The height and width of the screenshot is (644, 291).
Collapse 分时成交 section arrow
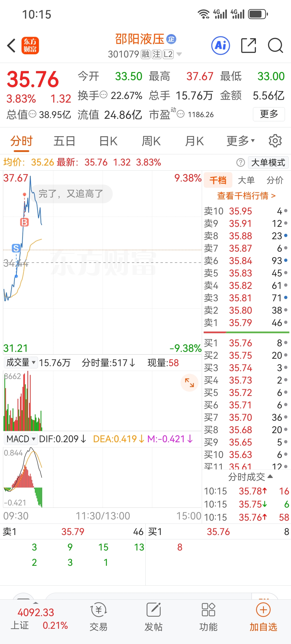270,477
